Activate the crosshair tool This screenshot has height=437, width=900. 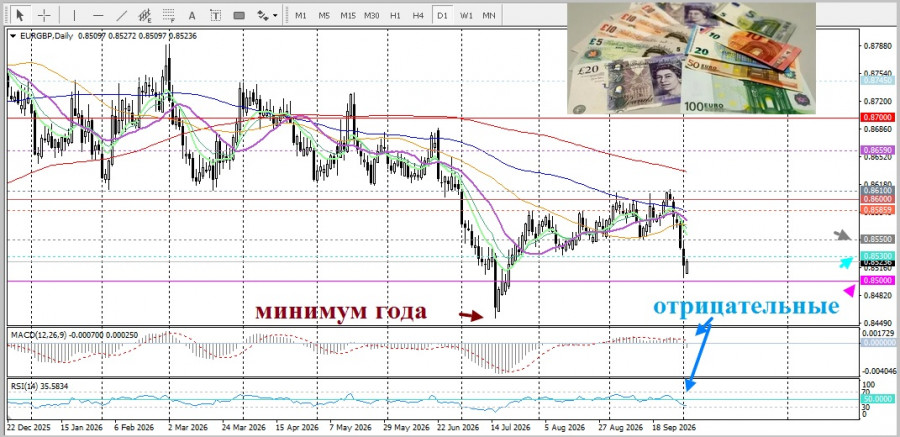click(44, 15)
